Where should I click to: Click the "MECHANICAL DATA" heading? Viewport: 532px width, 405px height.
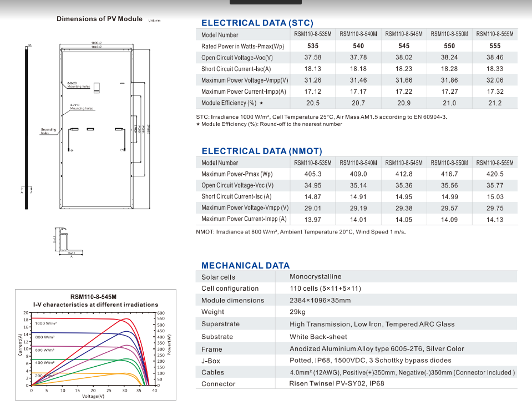point(245,265)
